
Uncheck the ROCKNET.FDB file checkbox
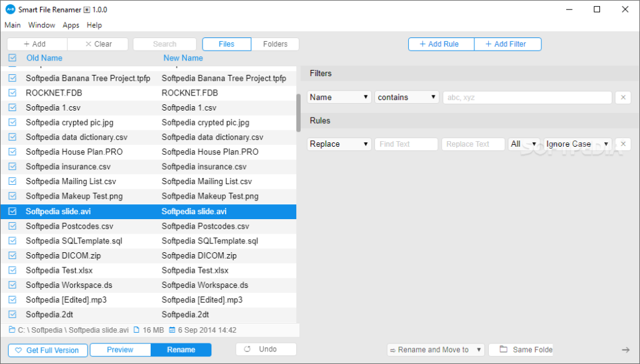(12, 92)
